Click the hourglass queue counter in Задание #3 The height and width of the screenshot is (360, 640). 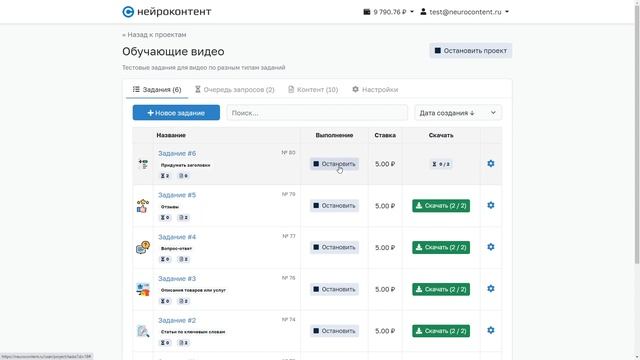point(165,301)
